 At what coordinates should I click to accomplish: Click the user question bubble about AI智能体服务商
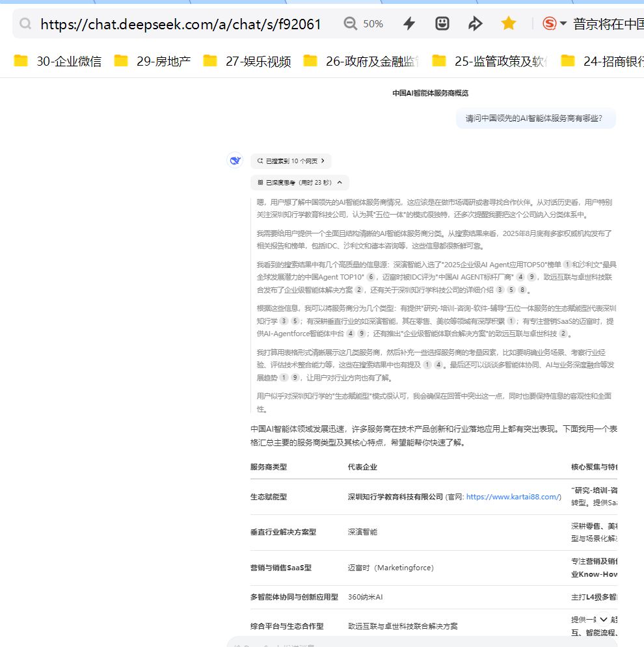coord(535,118)
